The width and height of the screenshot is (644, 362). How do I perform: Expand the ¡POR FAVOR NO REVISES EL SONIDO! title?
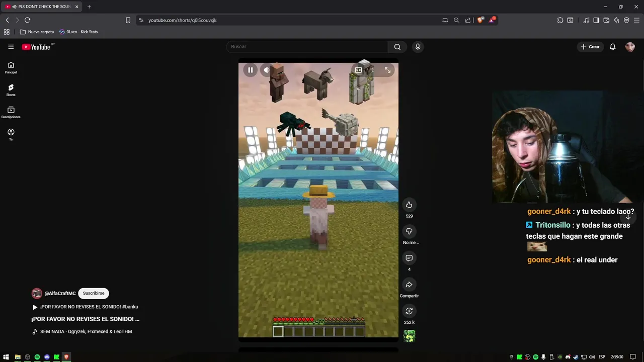(x=85, y=319)
